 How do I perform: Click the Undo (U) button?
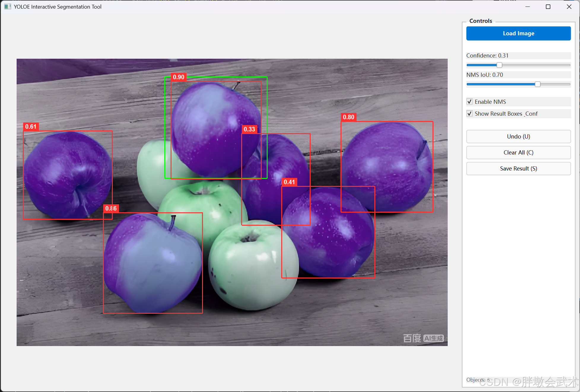pos(518,136)
